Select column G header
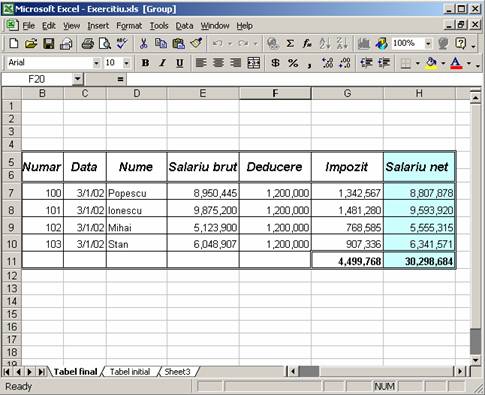 [347, 93]
